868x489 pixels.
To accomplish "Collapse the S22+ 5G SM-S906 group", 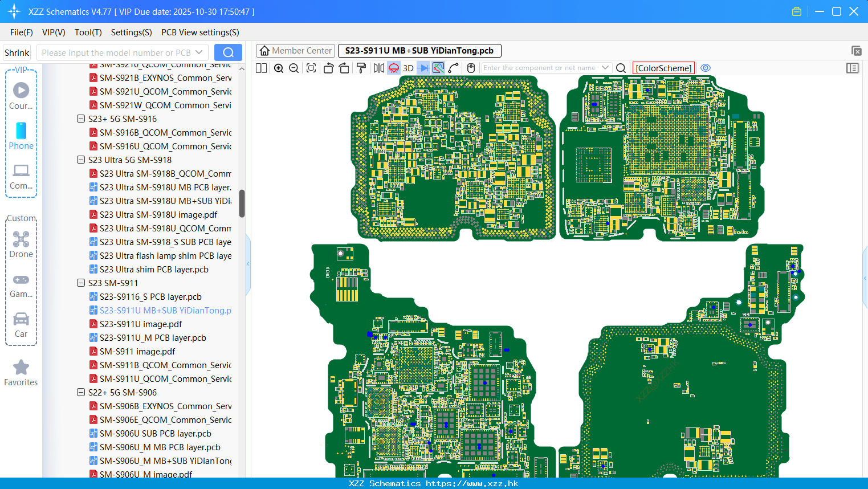I will click(x=81, y=393).
